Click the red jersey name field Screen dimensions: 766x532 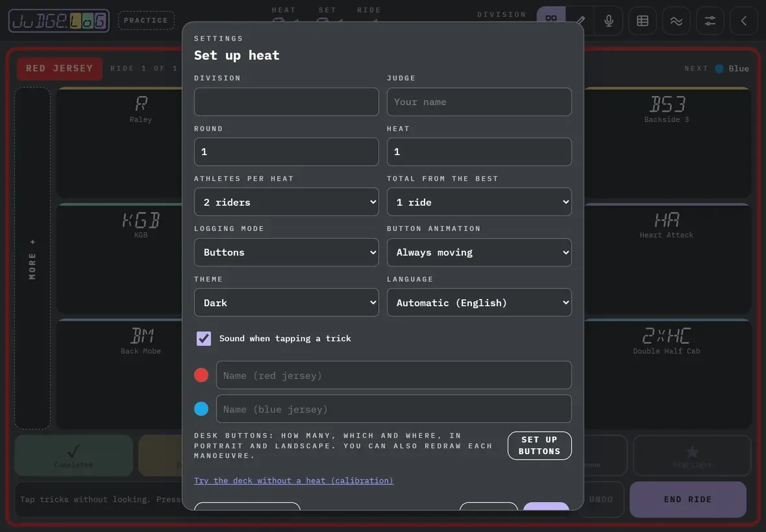[394, 375]
